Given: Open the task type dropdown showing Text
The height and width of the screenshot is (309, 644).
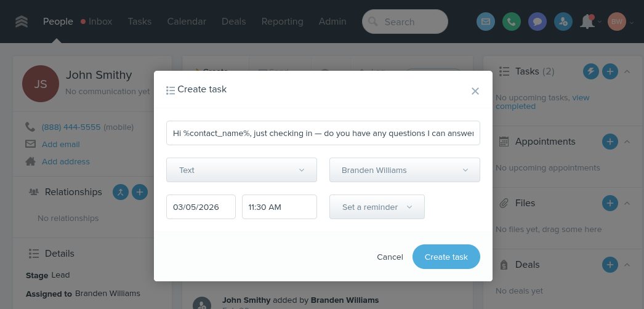Looking at the screenshot, I should coord(241,170).
